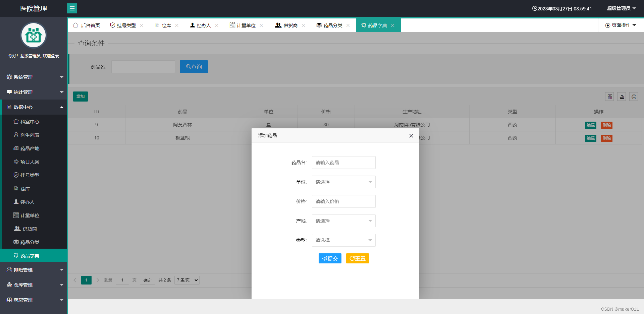Expand 统计管理 sidebar menu
This screenshot has width=644, height=314.
pos(34,92)
